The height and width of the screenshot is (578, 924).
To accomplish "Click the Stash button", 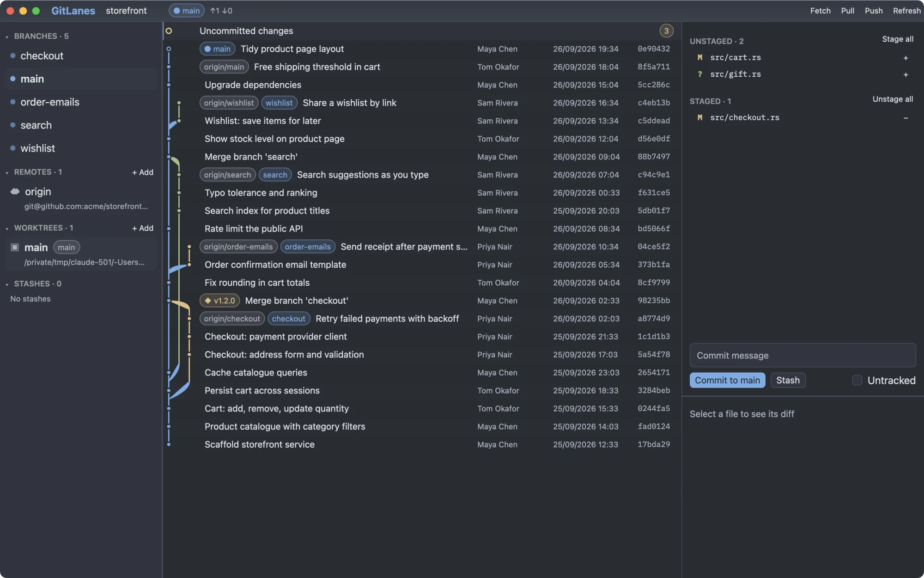I will (788, 380).
